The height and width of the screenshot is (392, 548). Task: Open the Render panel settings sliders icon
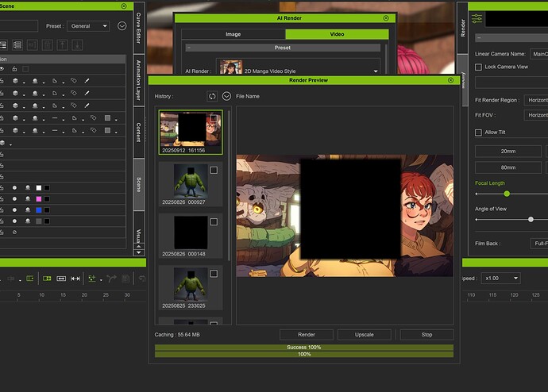477,18
